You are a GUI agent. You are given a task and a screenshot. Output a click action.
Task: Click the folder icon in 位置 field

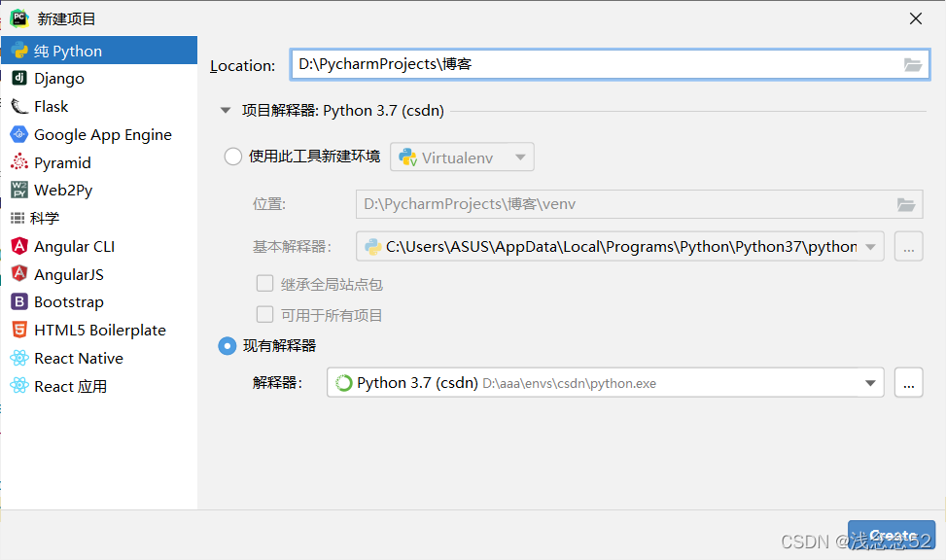(905, 204)
